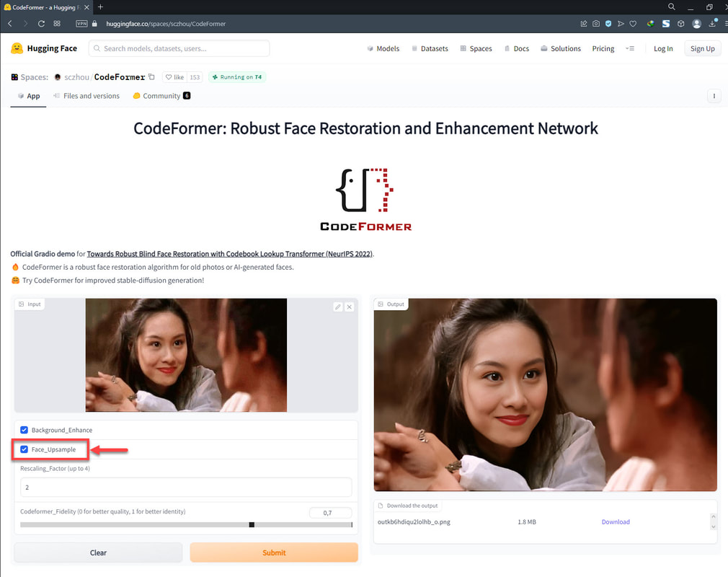Image resolution: width=728 pixels, height=577 pixels.
Task: Open the browser profile avatar icon
Action: [696, 24]
